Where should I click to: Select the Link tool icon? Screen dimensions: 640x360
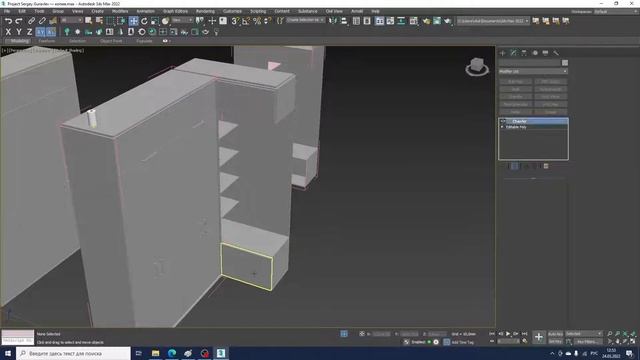31,21
